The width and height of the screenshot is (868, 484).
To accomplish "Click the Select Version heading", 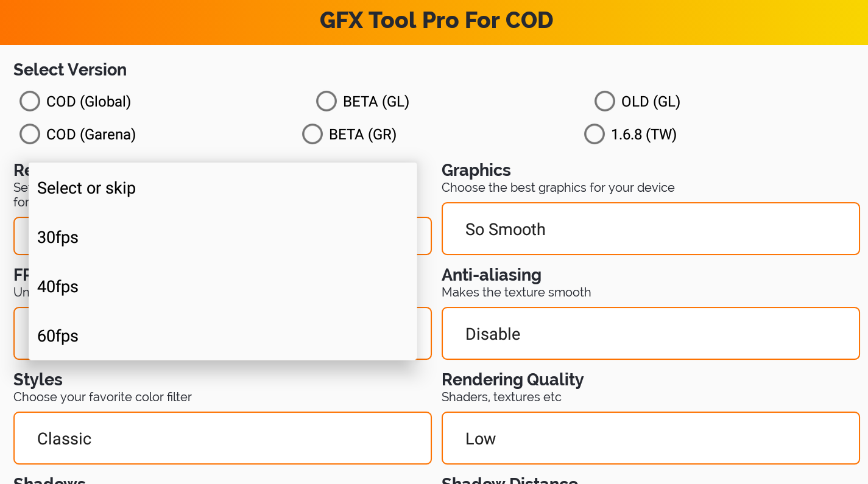I will [70, 69].
